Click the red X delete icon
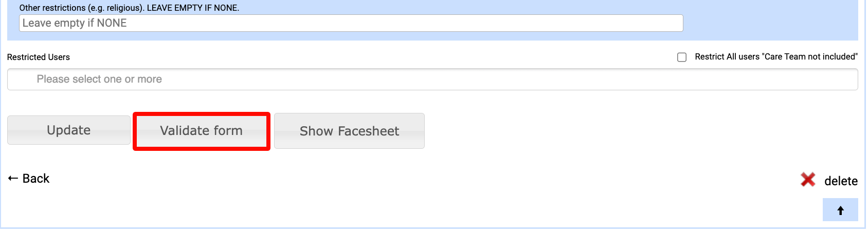868x234 pixels. pos(808,180)
